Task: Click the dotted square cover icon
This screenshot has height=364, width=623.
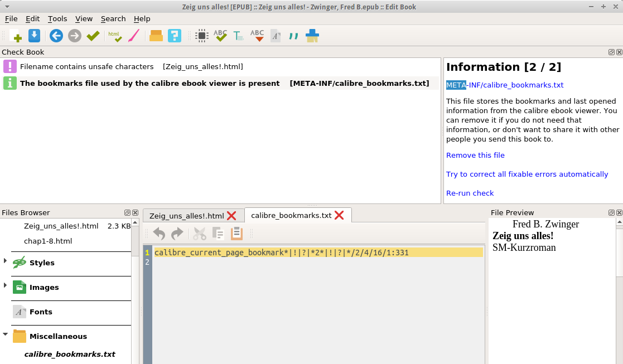Action: pyautogui.click(x=202, y=36)
